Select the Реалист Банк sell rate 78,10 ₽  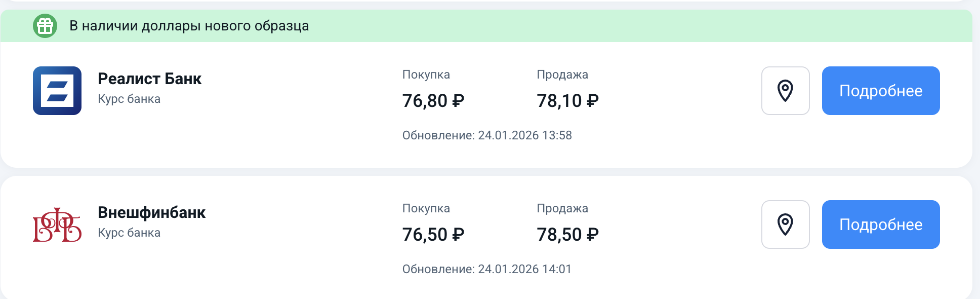pos(567,101)
